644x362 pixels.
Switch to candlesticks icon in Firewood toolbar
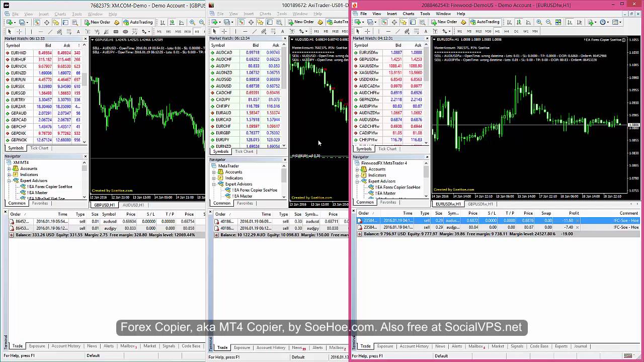519,22
